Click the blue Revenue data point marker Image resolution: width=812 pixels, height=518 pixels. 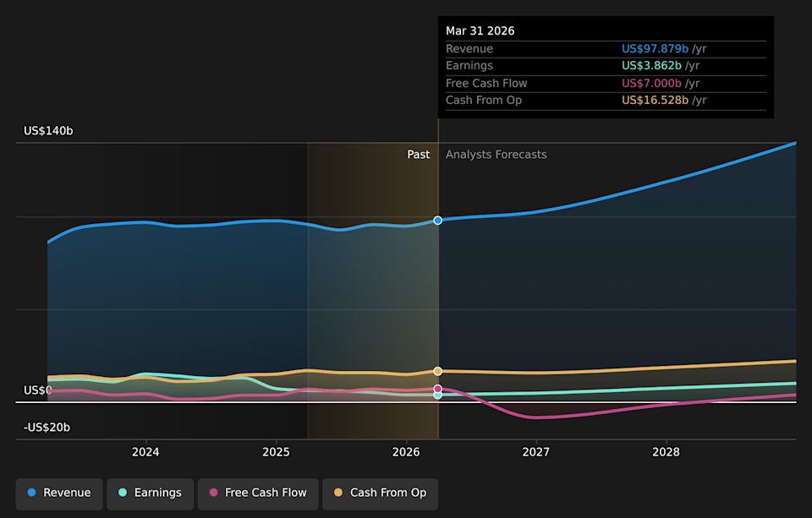pyautogui.click(x=438, y=221)
